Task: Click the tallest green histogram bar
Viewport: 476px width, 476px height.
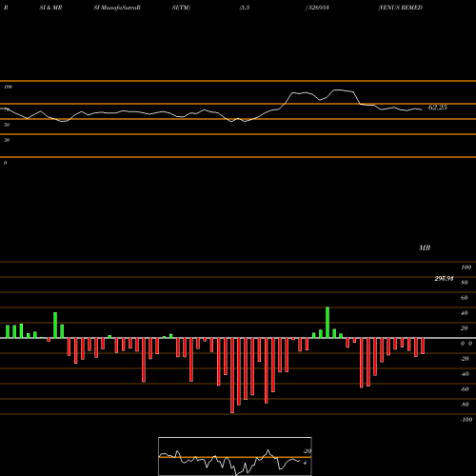Action: point(327,323)
